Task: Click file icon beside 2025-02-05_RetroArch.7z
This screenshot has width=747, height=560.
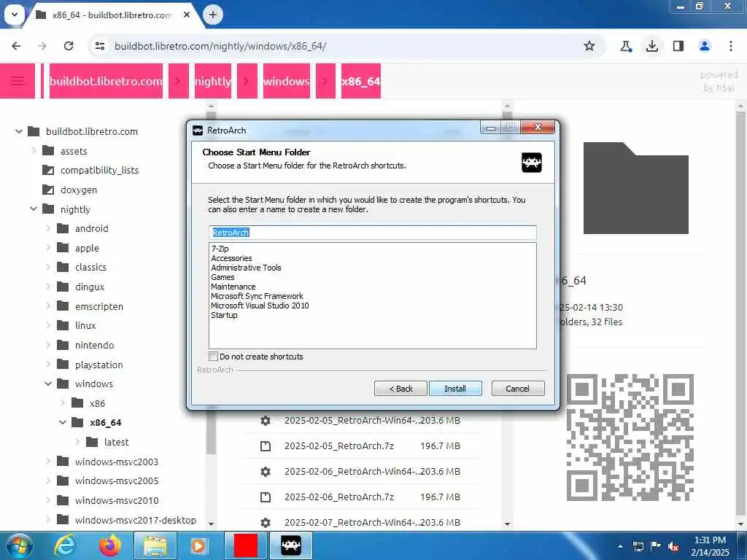Action: [266, 446]
